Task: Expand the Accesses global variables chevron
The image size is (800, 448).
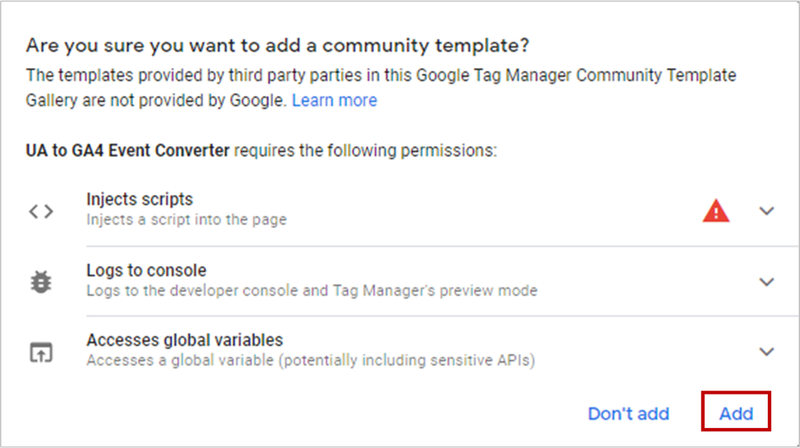Action: 766,352
